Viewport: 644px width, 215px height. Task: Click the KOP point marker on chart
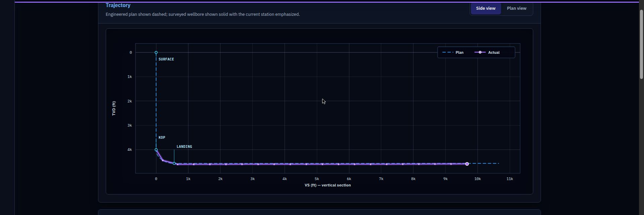coord(156,150)
